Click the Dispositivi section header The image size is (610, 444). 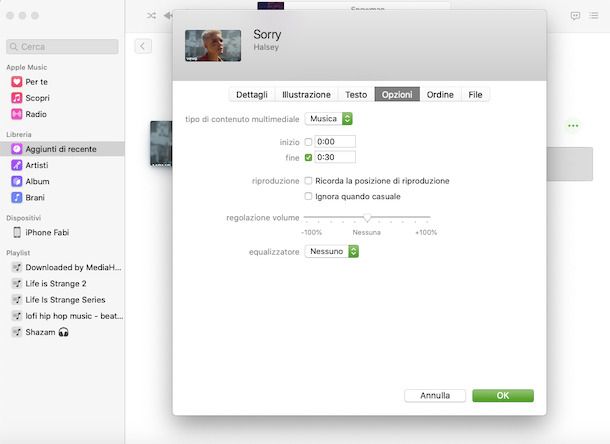pyautogui.click(x=23, y=218)
